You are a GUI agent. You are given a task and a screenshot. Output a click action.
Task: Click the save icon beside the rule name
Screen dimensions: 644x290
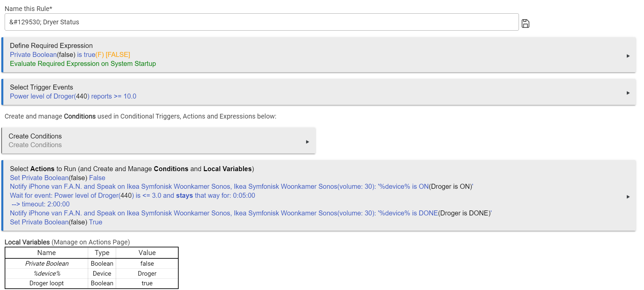click(x=525, y=23)
